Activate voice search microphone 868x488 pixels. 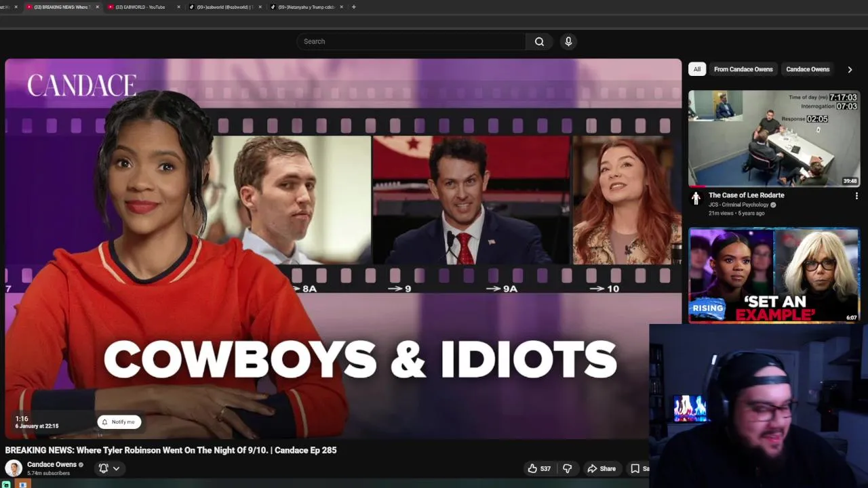click(568, 41)
